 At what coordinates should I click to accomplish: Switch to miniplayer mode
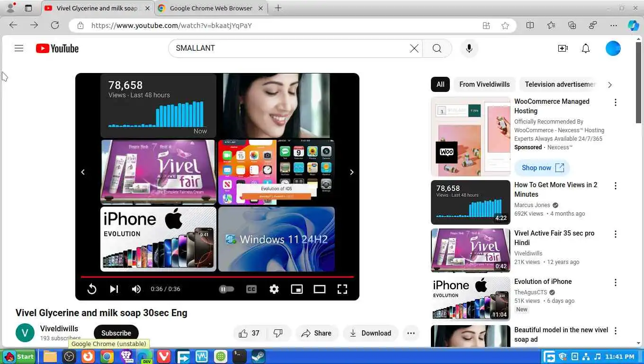297,289
